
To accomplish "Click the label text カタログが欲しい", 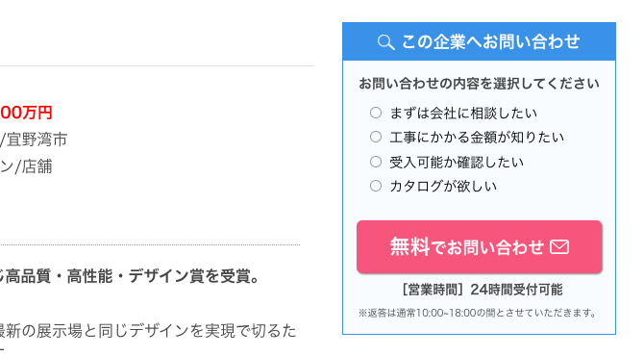I will [443, 187].
